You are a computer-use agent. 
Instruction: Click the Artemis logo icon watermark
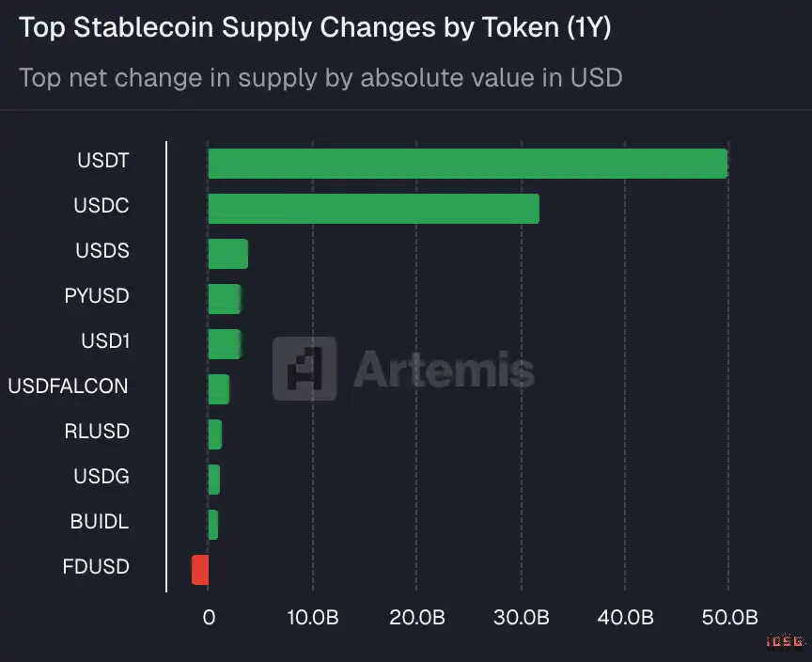point(304,369)
